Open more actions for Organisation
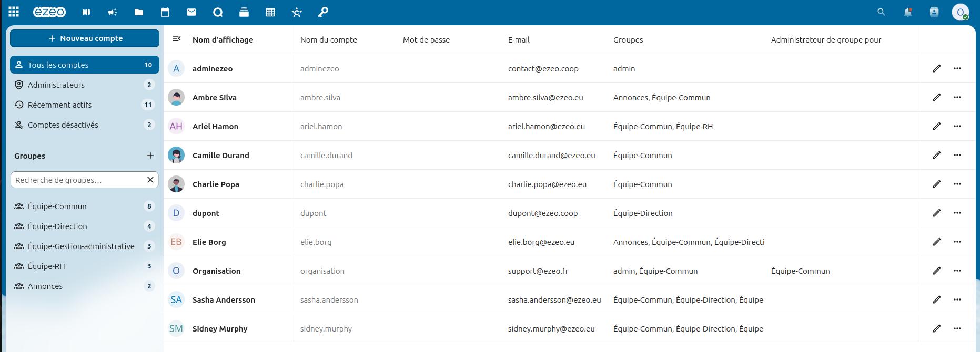Screen dimensions: 980x352 [x=957, y=271]
